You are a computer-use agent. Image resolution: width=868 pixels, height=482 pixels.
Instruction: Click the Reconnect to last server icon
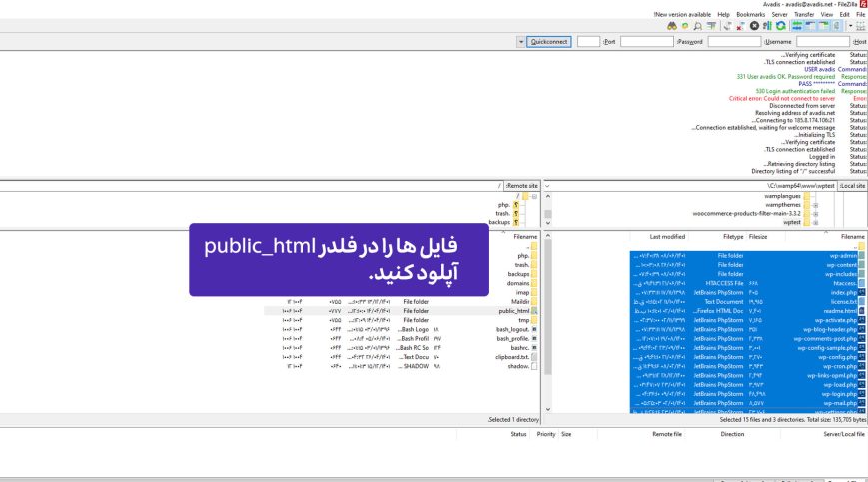point(727,26)
